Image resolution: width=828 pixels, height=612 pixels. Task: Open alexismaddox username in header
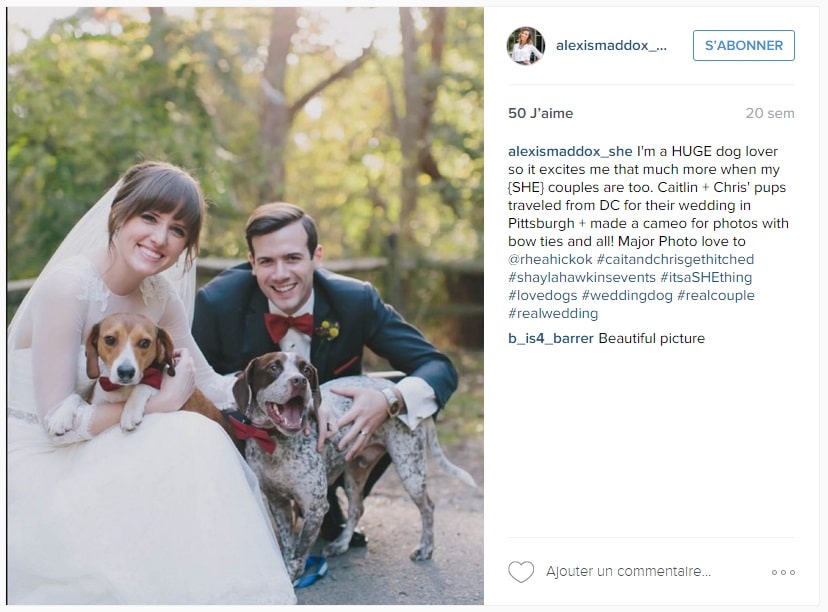click(611, 45)
